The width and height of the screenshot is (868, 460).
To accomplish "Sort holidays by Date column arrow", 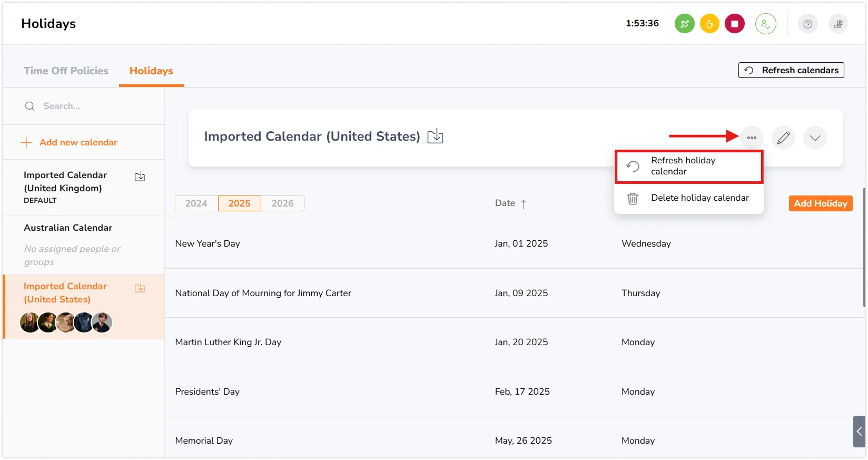I will coord(523,204).
